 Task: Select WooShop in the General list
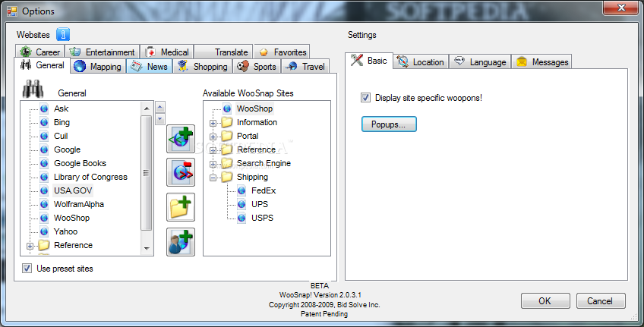pyautogui.click(x=71, y=218)
